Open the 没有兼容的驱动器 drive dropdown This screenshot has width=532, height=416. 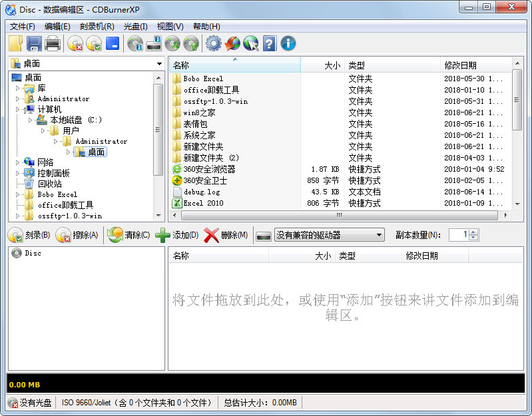[x=379, y=235]
